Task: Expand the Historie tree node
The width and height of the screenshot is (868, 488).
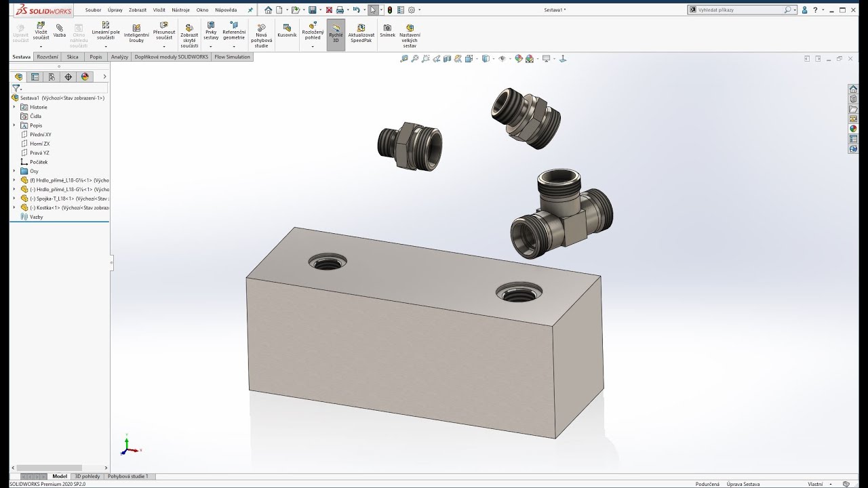Action: click(14, 107)
